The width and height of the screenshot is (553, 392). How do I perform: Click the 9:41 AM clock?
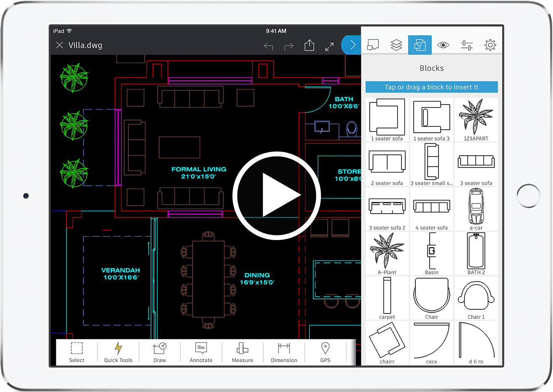[276, 31]
